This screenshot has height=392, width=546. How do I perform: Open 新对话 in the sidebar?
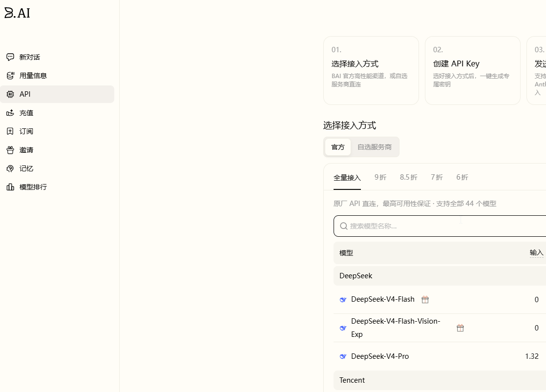point(57,57)
